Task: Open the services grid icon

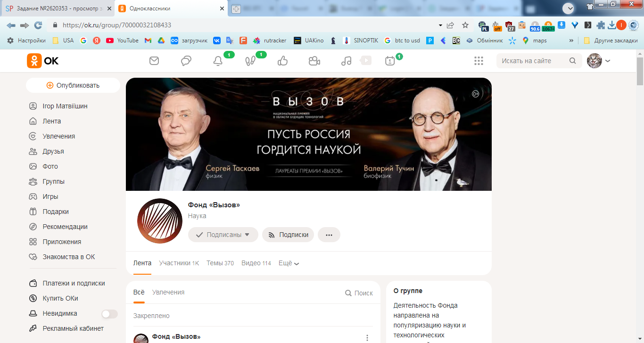Action: point(479,61)
